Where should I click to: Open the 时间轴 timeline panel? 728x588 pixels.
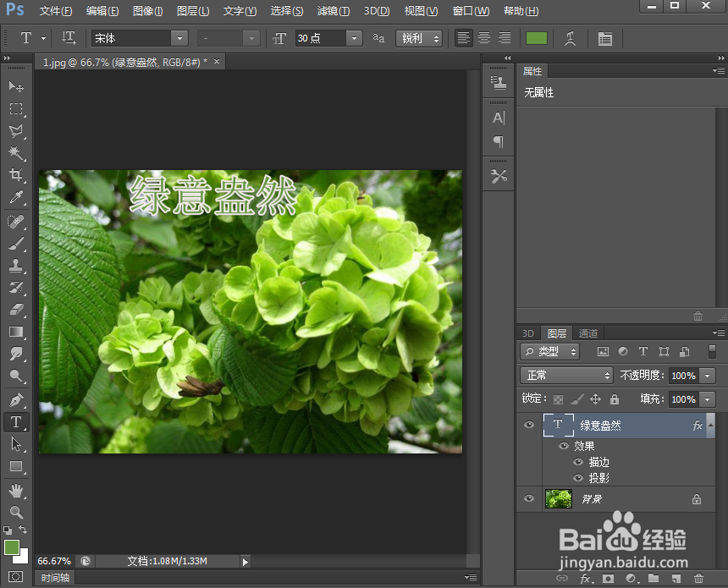click(55, 578)
